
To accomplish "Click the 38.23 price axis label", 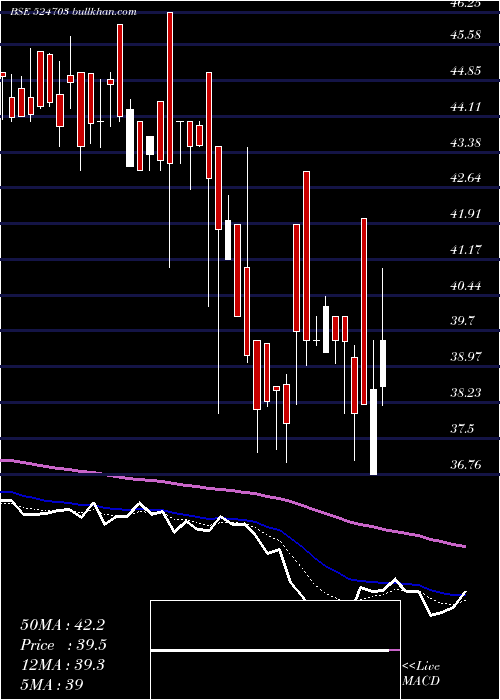I will (466, 393).
